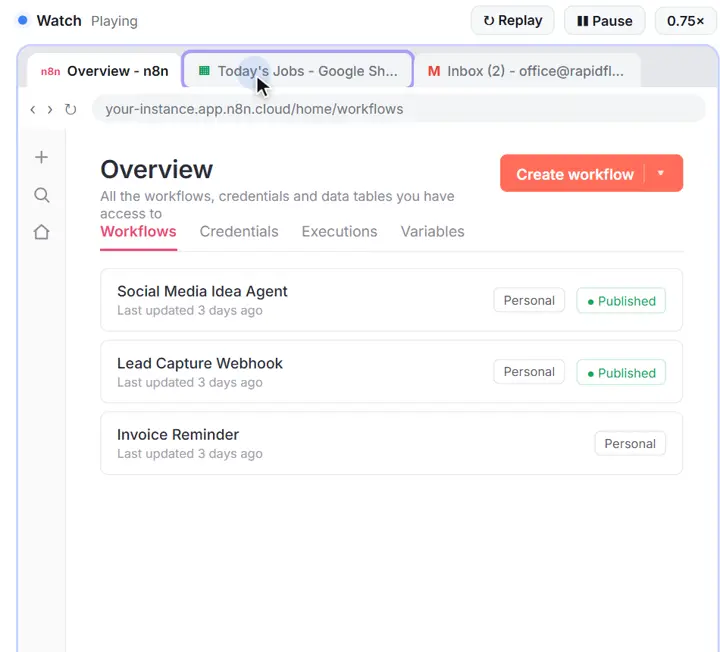The height and width of the screenshot is (652, 720).
Task: Open the Credentials tab
Action: click(x=239, y=231)
